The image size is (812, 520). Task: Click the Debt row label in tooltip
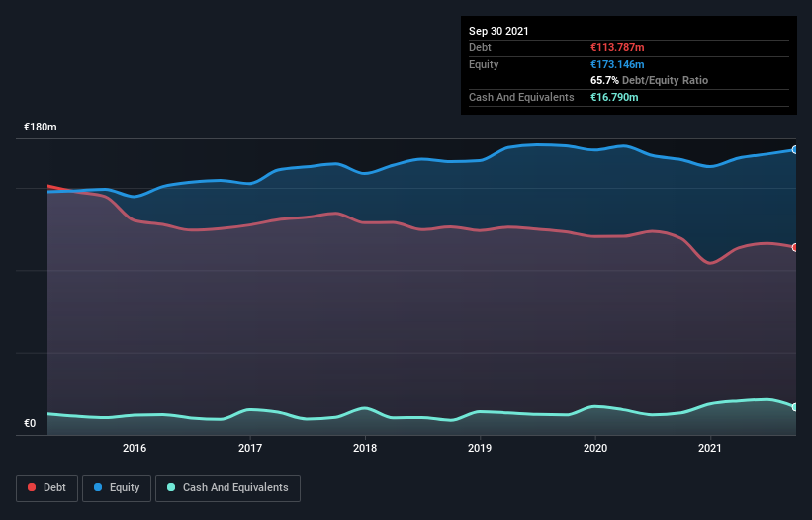[x=480, y=47]
